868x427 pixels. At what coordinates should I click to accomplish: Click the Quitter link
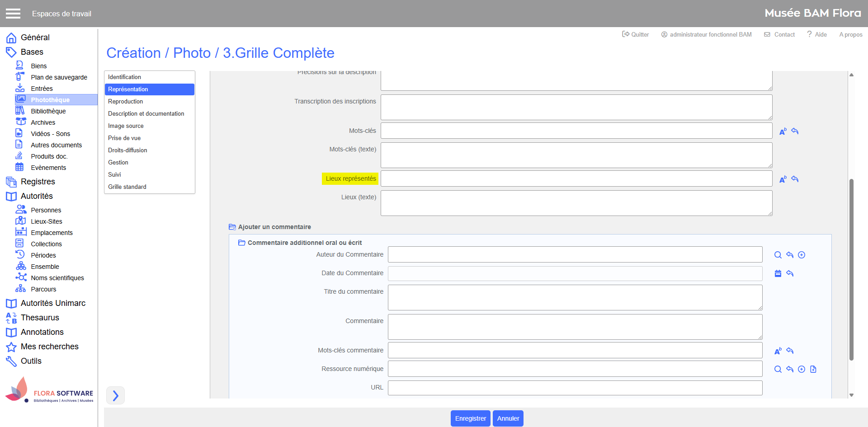tap(635, 34)
